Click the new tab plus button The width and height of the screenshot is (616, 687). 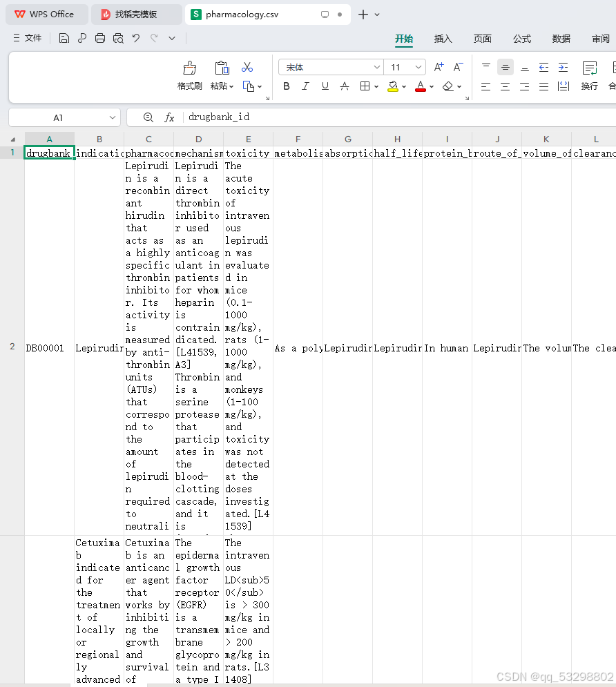[363, 14]
